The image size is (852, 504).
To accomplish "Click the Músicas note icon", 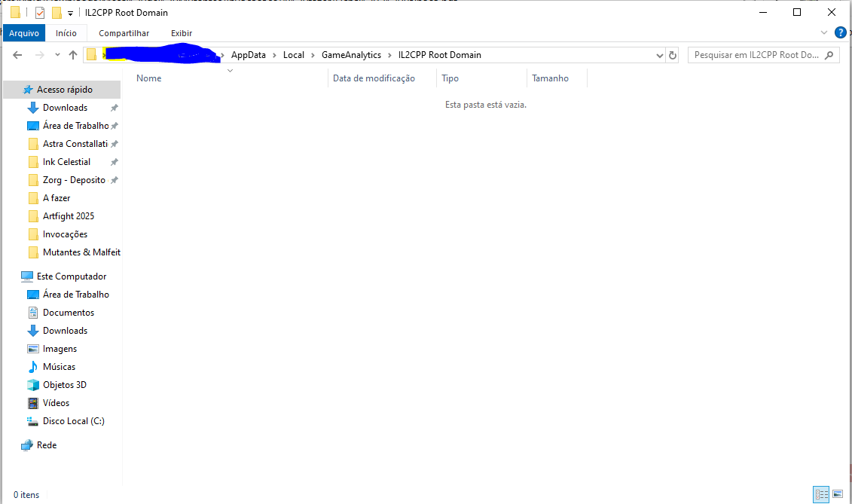I will [x=33, y=366].
